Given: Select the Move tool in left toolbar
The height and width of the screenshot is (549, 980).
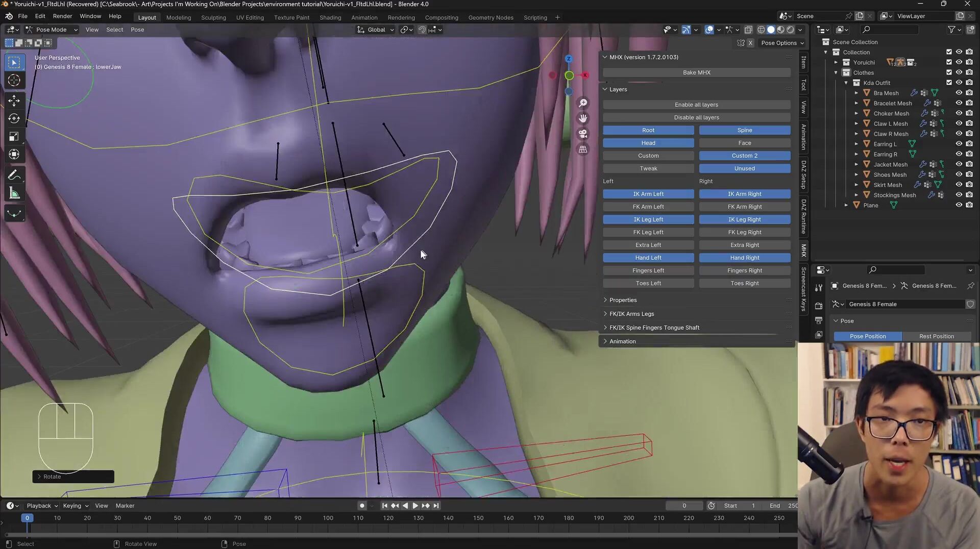Looking at the screenshot, I should coord(14,101).
